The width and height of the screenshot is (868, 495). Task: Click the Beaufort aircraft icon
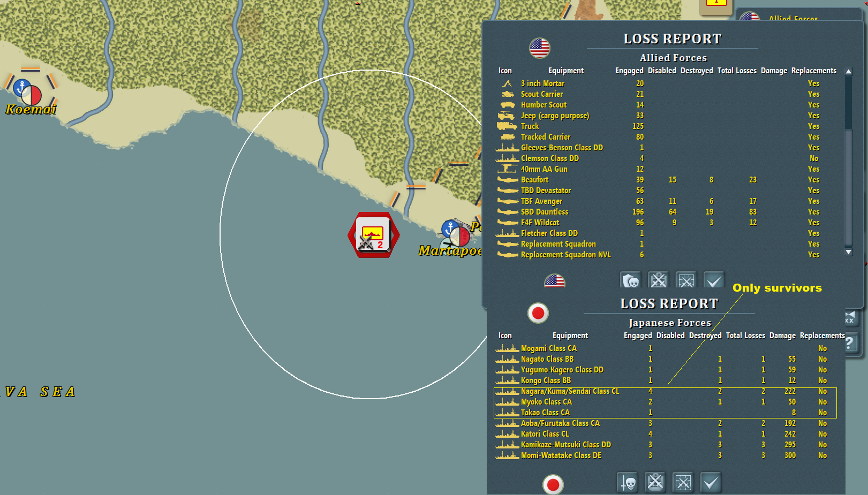pos(508,180)
